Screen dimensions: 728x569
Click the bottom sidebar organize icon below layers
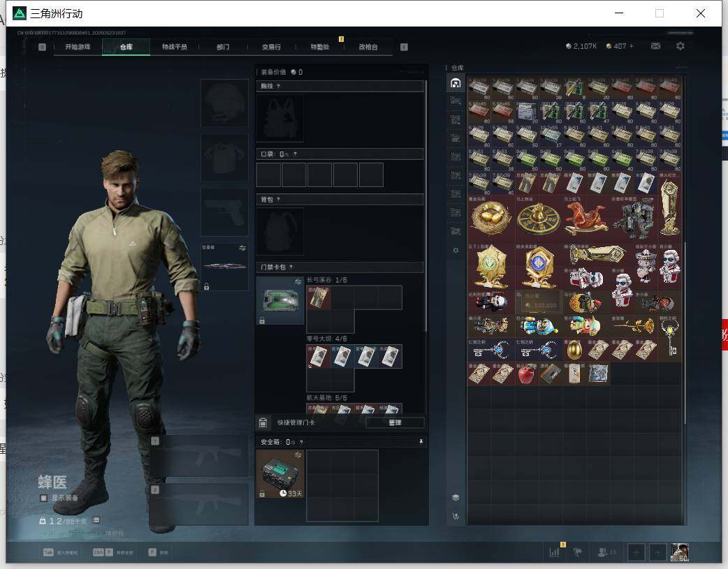[456, 516]
